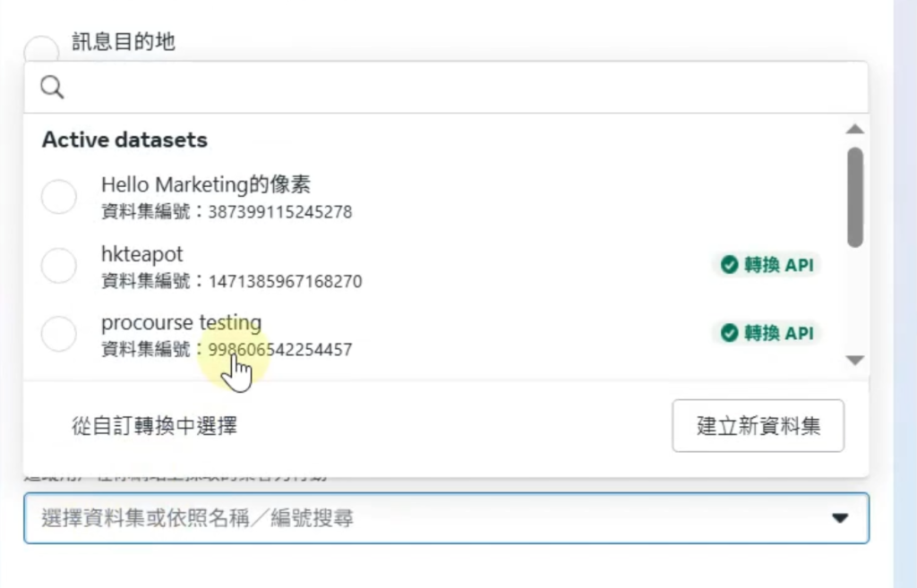Pick the hkteapot dataset name
The width and height of the screenshot is (917, 588).
point(141,254)
